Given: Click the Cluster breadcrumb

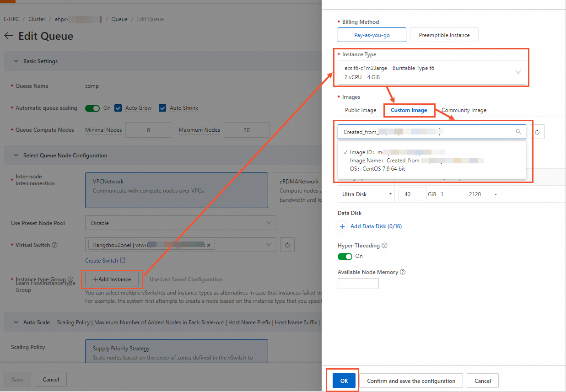Looking at the screenshot, I should 37,19.
